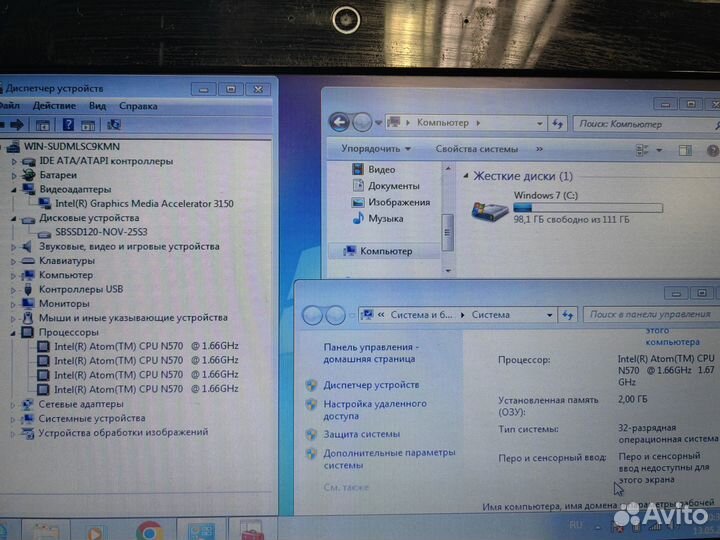The width and height of the screenshot is (720, 540).
Task: Click Защита системы link
Action: 361,434
